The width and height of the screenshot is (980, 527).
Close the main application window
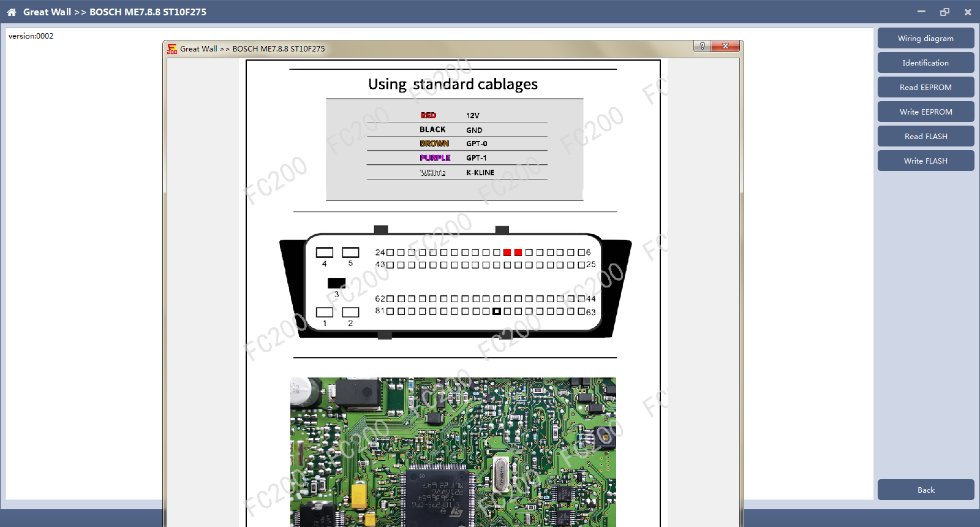968,12
